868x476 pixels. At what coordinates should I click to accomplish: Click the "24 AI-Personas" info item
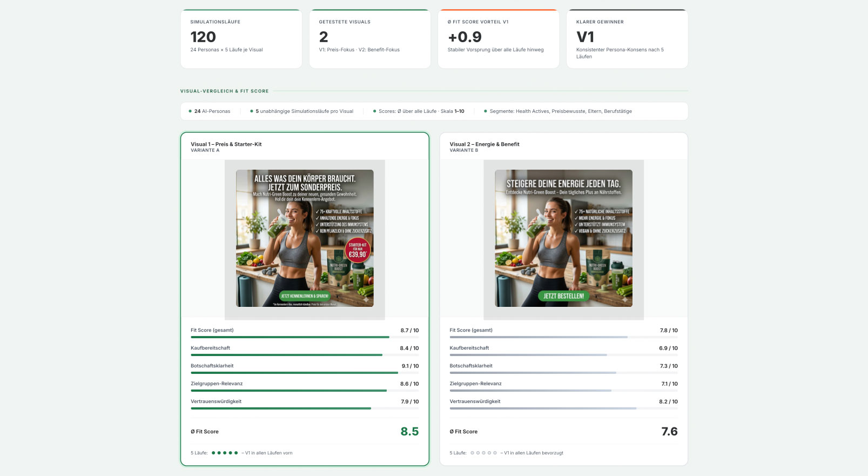pyautogui.click(x=210, y=111)
